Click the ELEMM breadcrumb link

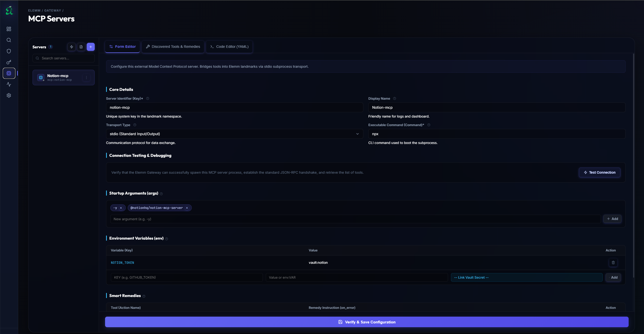pyautogui.click(x=34, y=11)
